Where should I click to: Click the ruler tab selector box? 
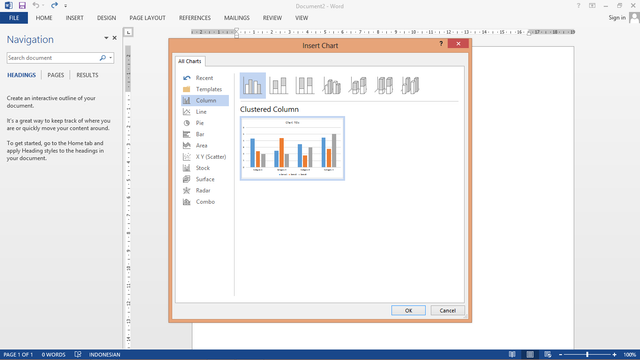tap(128, 32)
